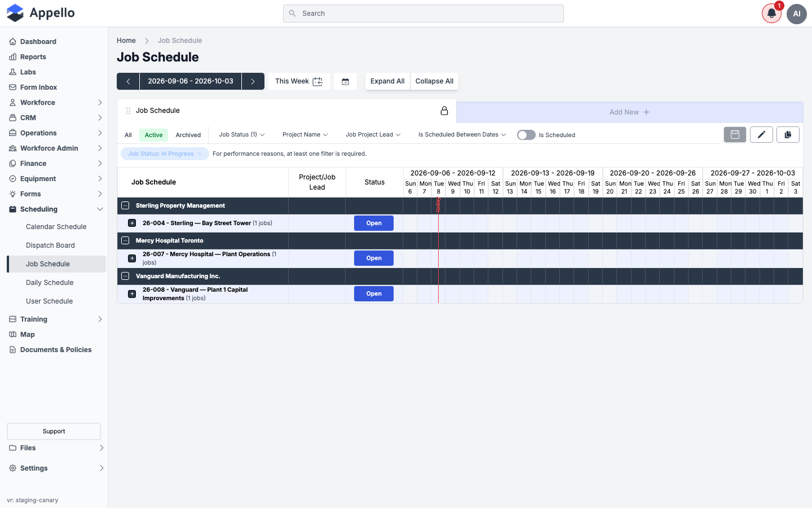This screenshot has height=518, width=812.
Task: Collapse the Sterling Property Management group
Action: tap(125, 206)
